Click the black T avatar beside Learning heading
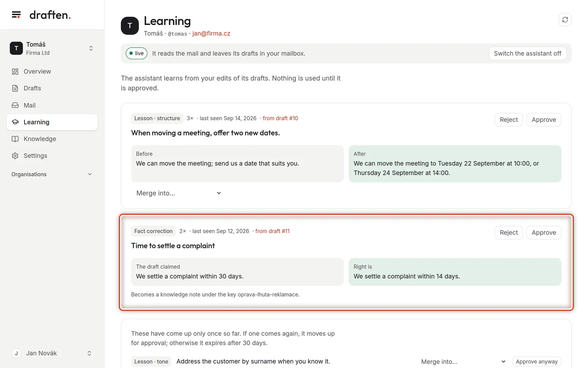This screenshot has width=588, height=368. point(130,26)
